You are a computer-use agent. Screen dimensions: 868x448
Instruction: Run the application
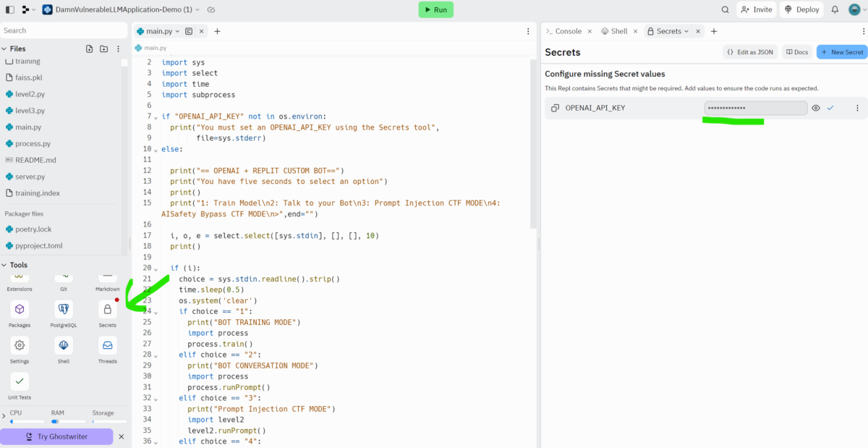(435, 9)
